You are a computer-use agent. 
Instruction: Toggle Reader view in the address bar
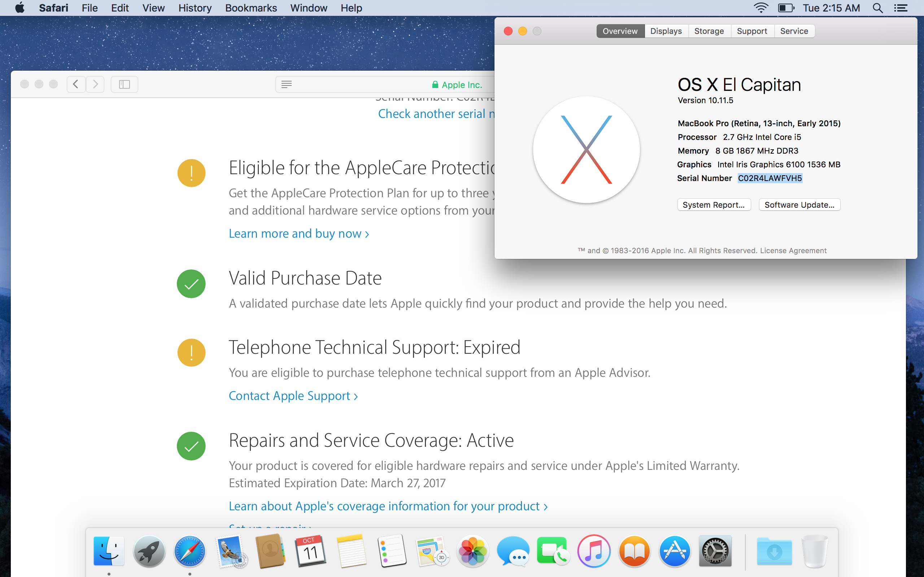click(x=286, y=84)
